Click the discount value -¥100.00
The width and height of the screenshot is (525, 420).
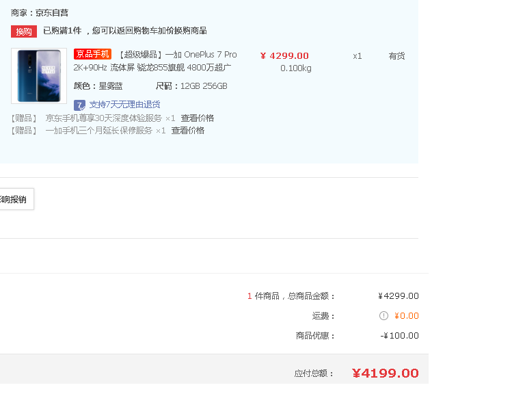tap(399, 336)
